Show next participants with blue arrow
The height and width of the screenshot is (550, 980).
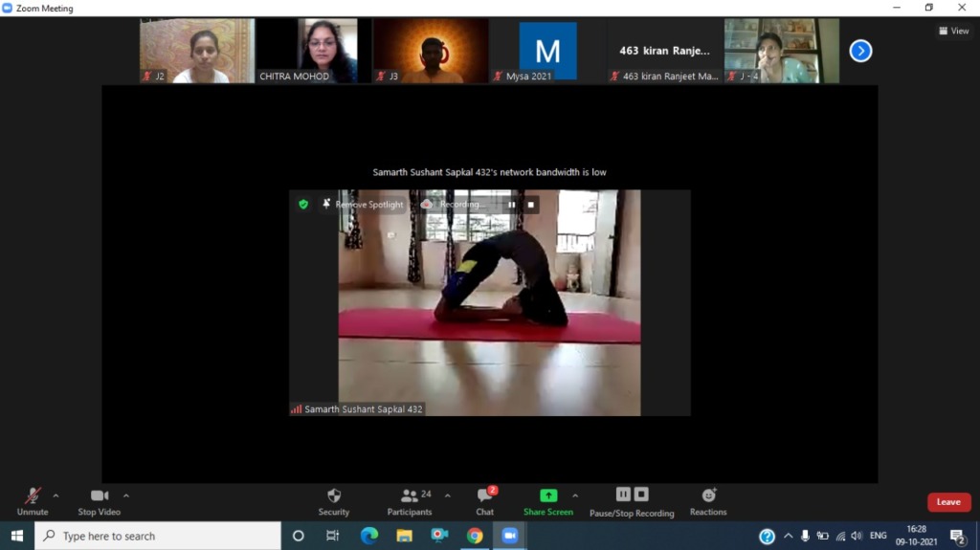tap(860, 51)
